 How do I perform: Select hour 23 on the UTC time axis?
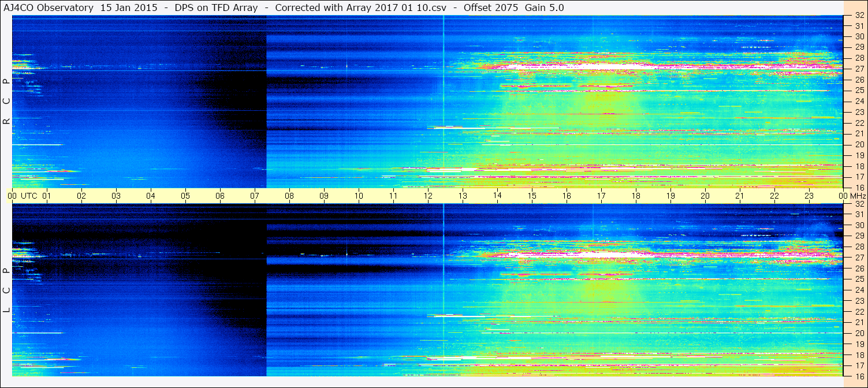809,196
